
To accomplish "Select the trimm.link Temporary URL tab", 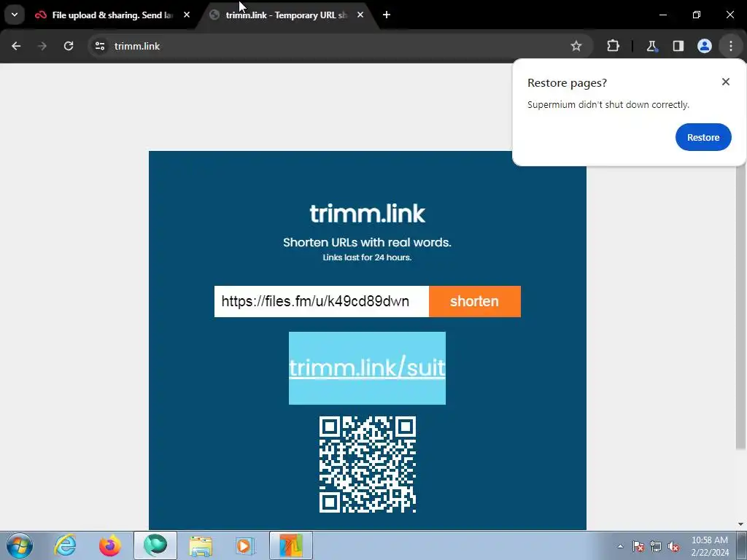I will [286, 15].
